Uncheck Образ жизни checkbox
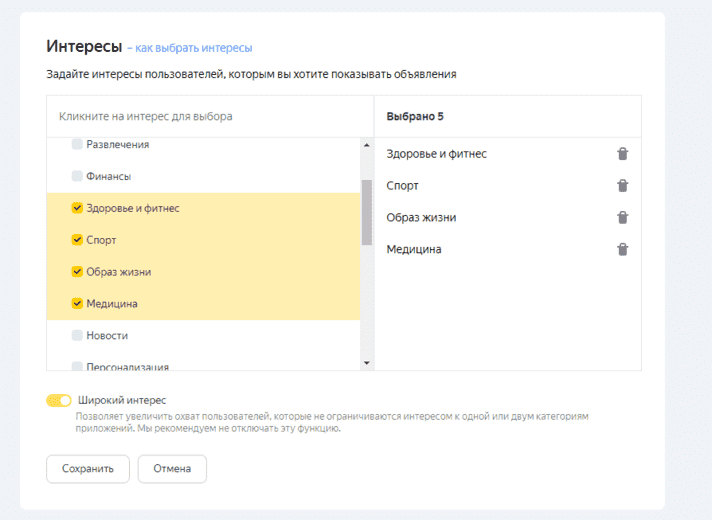Image resolution: width=712 pixels, height=520 pixels. pyautogui.click(x=77, y=272)
